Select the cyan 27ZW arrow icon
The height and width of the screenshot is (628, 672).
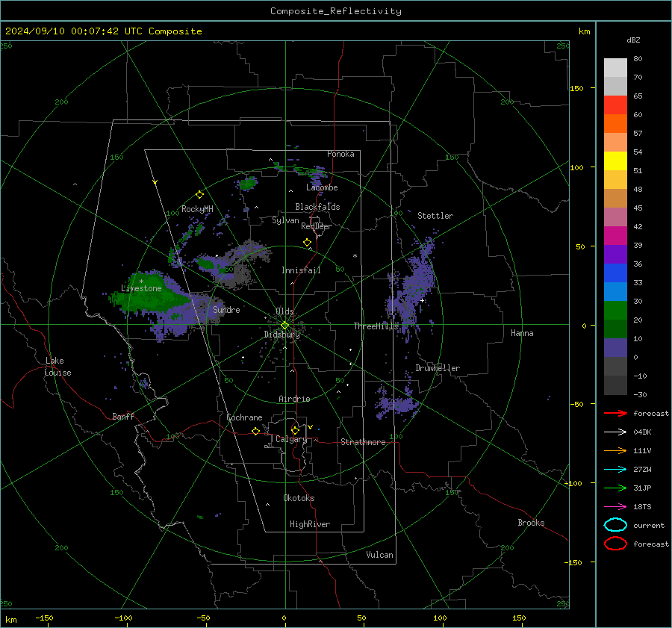point(615,470)
